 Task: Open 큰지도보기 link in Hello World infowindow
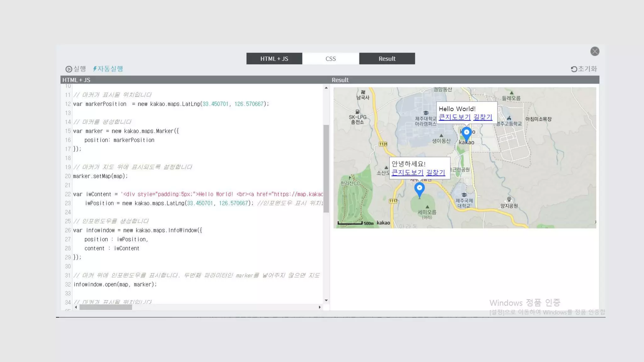click(454, 117)
